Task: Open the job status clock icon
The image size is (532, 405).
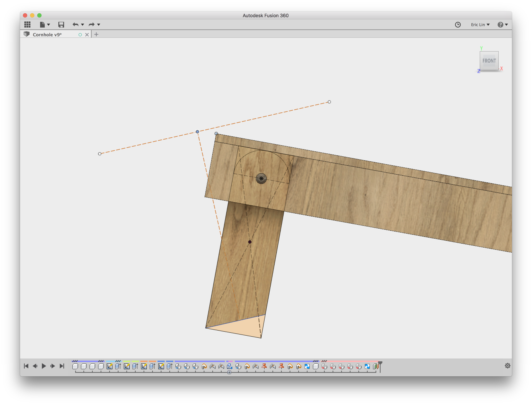Action: pyautogui.click(x=458, y=25)
